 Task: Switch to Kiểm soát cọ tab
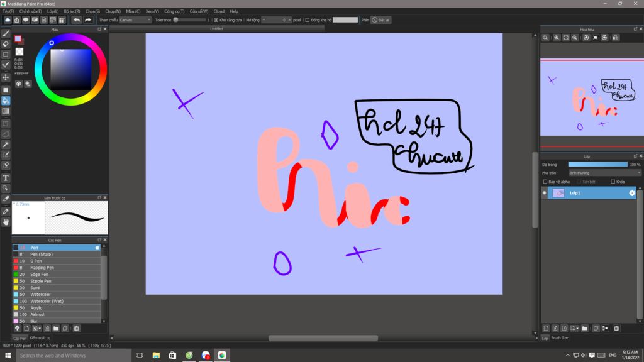click(x=40, y=337)
